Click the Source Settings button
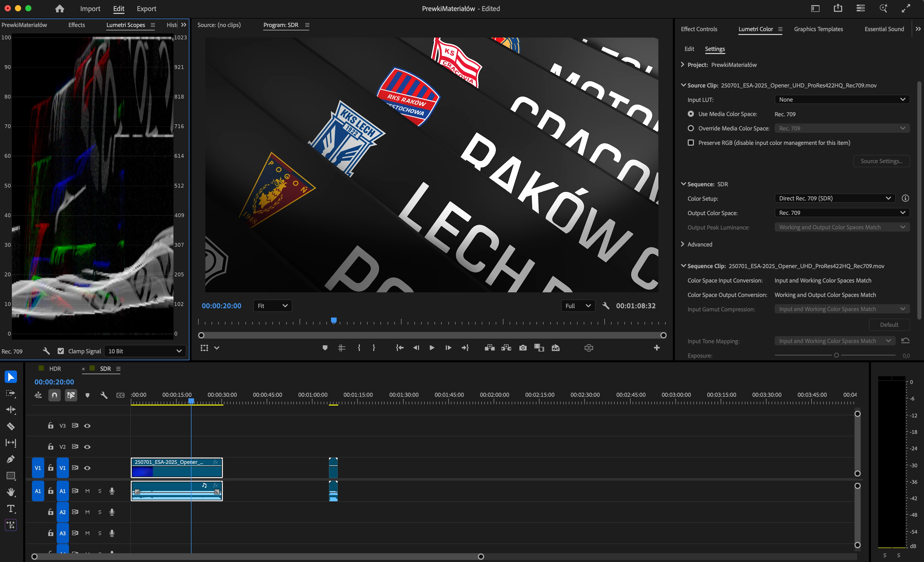 [x=881, y=161]
